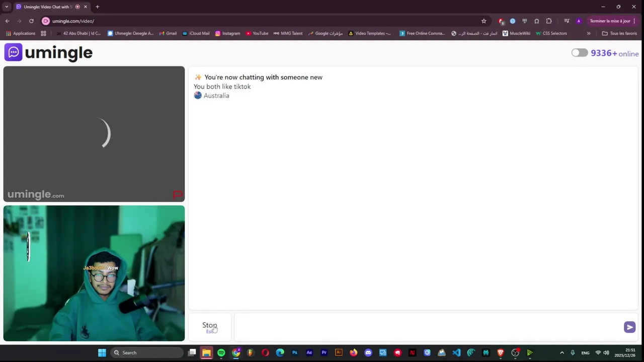Open the media control icon in toolbar
This screenshot has width=644, height=362.
567,21
